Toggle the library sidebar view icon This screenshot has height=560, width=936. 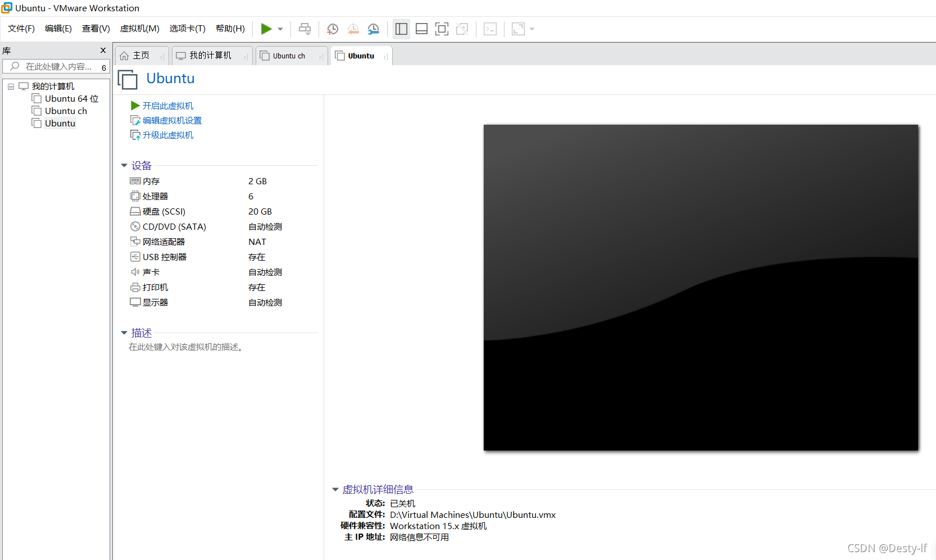pyautogui.click(x=401, y=29)
